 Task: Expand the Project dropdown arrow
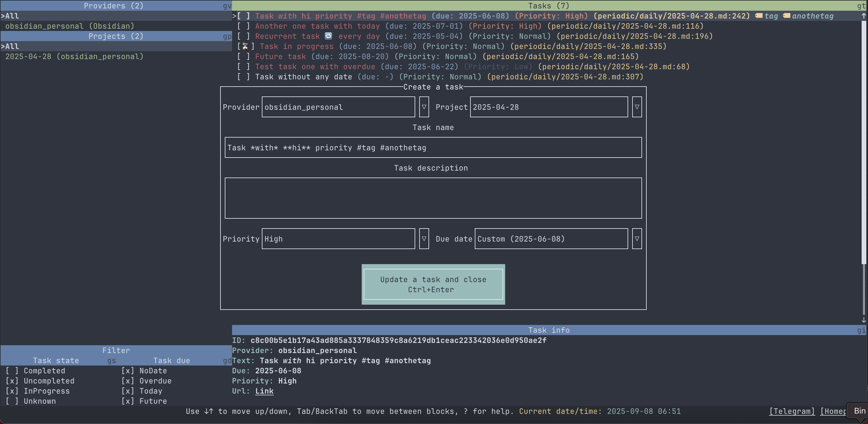click(x=637, y=107)
